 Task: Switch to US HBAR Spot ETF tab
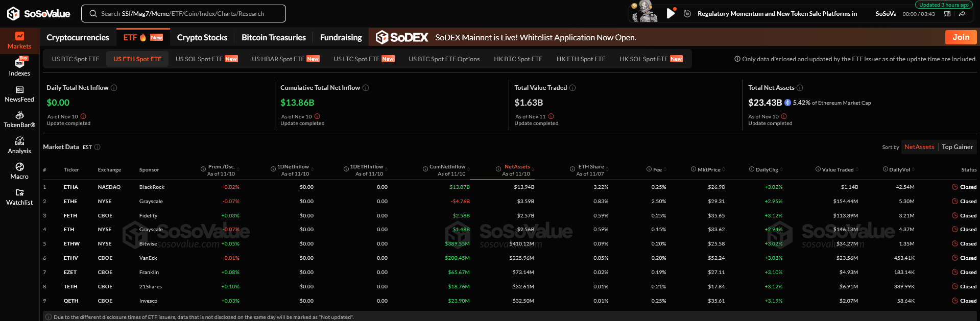[285, 59]
